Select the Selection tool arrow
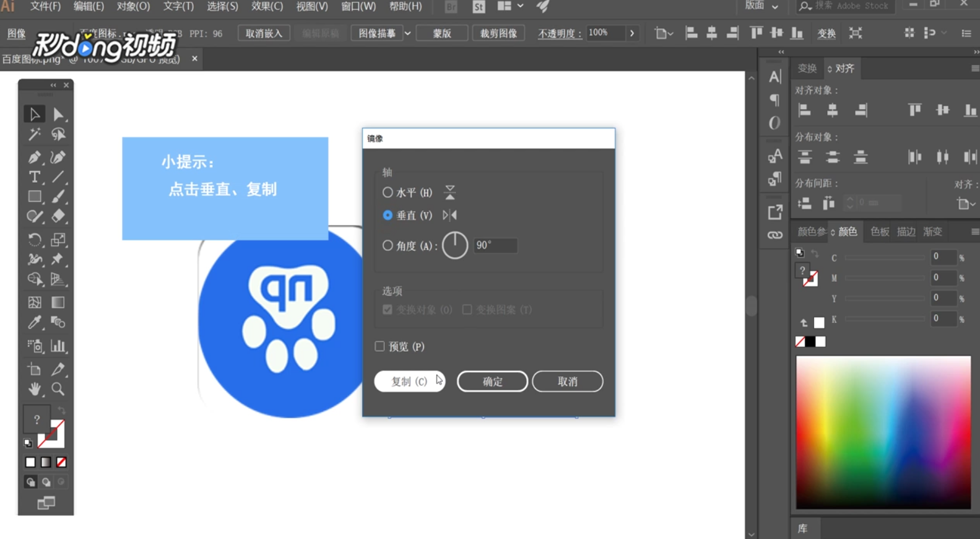Image resolution: width=980 pixels, height=539 pixels. click(x=35, y=114)
